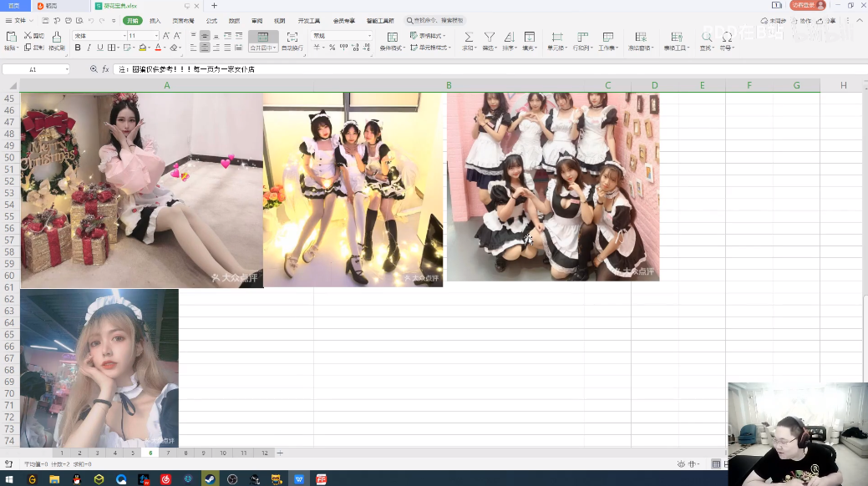The height and width of the screenshot is (486, 868).
Task: Click the Freeze Panes icon
Action: pyautogui.click(x=641, y=37)
